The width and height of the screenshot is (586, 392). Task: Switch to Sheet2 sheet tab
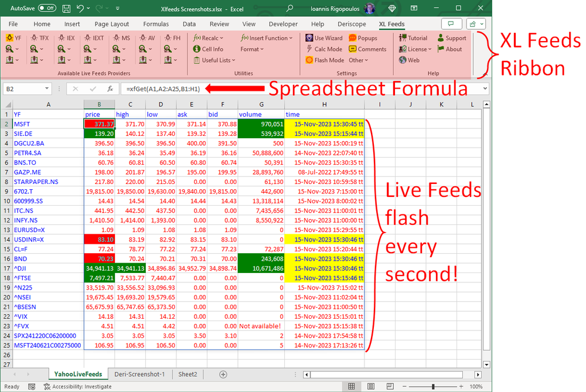click(188, 374)
